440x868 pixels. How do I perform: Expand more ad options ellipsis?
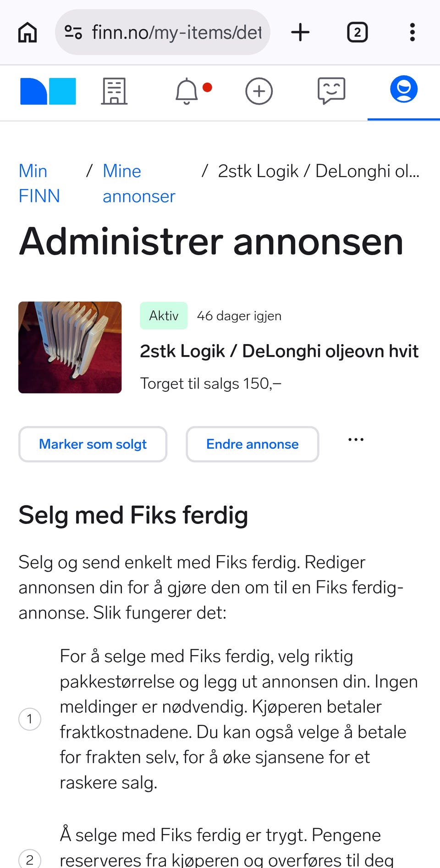356,440
